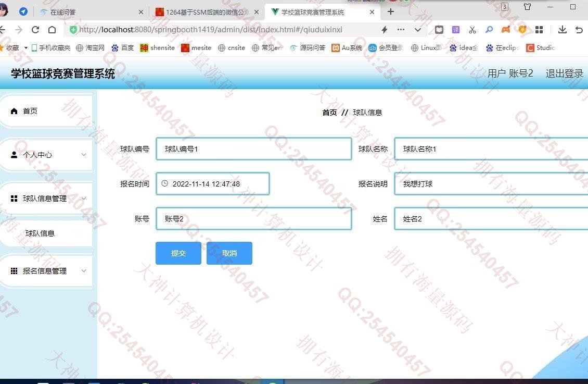
Task: Close the 在线问答 tab
Action: (x=141, y=12)
